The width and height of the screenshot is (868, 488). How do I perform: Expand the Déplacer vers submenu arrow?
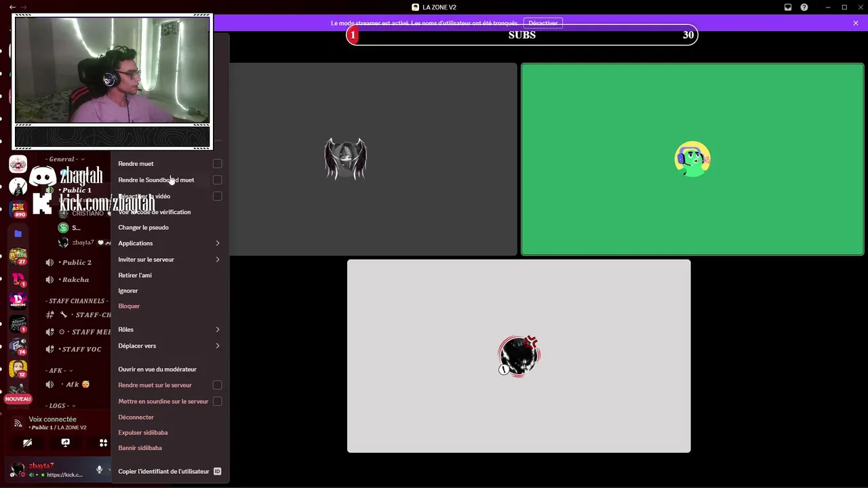pyautogui.click(x=218, y=346)
